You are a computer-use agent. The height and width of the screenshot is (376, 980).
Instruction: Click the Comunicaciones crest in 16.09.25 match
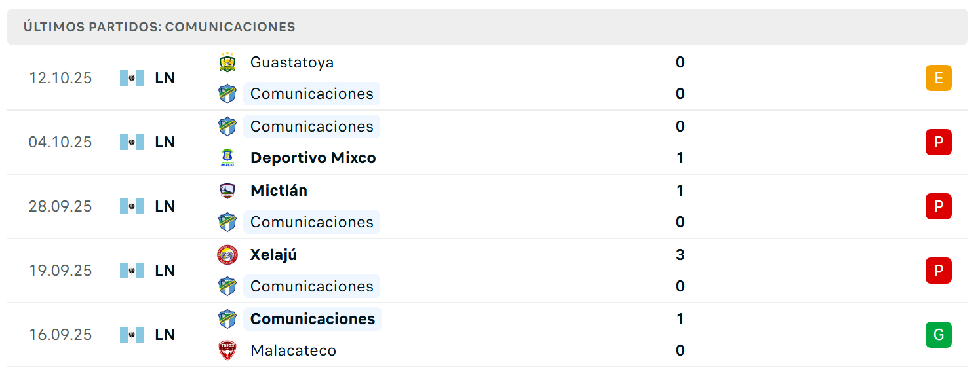pos(227,319)
